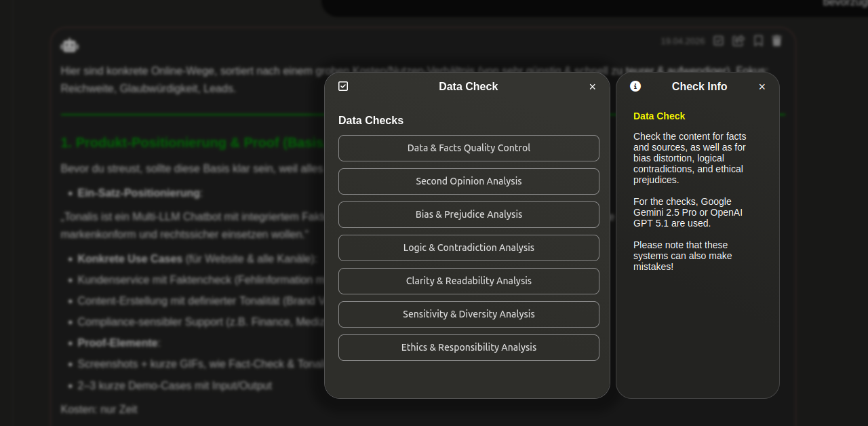Click the 'Kosten: nur Zeit' line in chat
868x426 pixels.
tap(99, 410)
